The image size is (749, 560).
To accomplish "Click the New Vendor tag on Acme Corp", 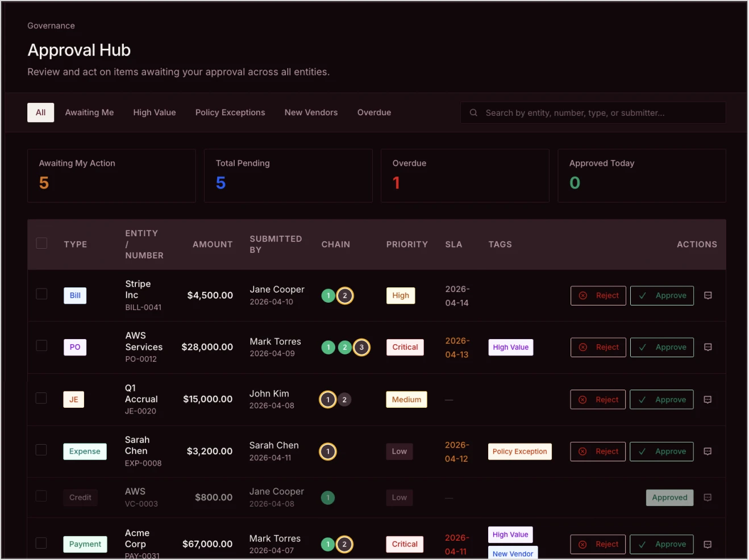I will click(x=513, y=553).
